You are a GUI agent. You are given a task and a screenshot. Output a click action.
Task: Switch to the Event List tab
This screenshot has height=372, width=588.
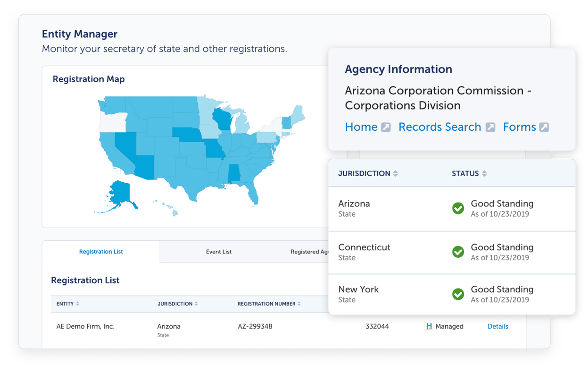tap(218, 252)
